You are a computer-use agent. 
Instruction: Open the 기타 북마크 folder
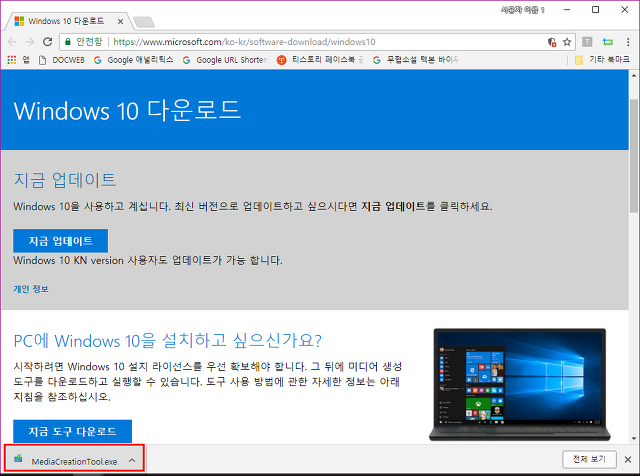[602, 60]
